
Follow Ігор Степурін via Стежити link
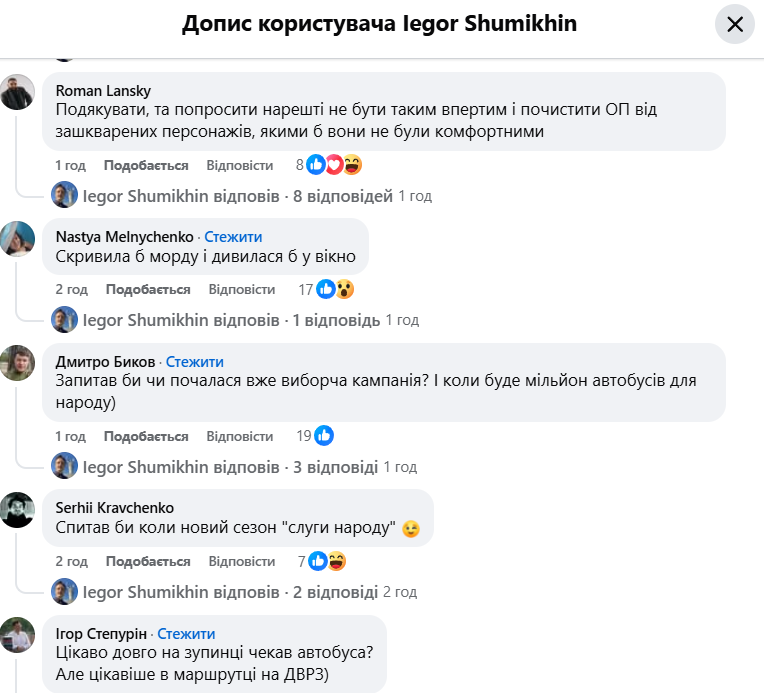[186, 633]
